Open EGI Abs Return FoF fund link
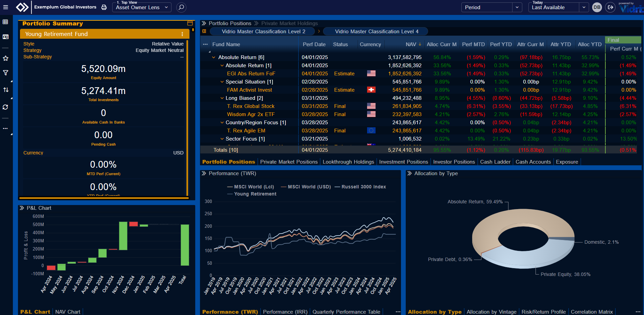This screenshot has height=315, width=644. 251,74
